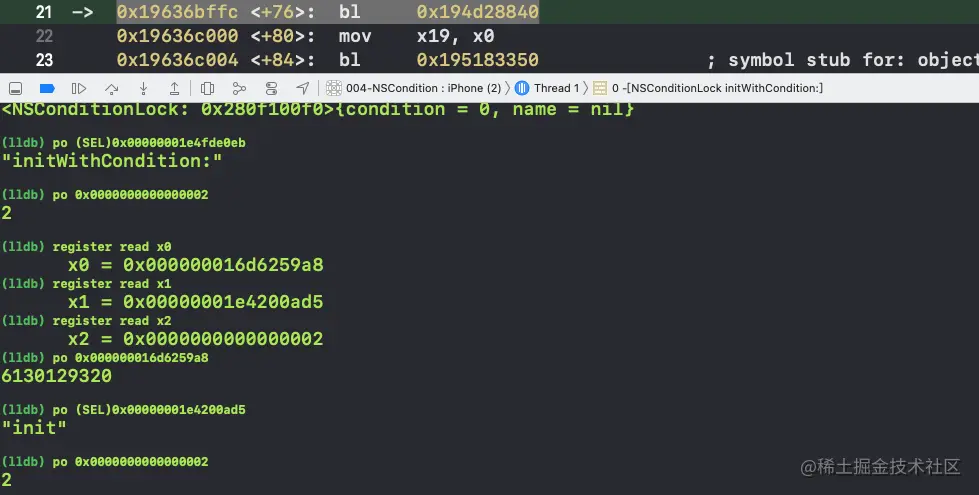This screenshot has width=979, height=495.
Task: Click the address 0x19636bffc on line 21
Action: click(177, 12)
